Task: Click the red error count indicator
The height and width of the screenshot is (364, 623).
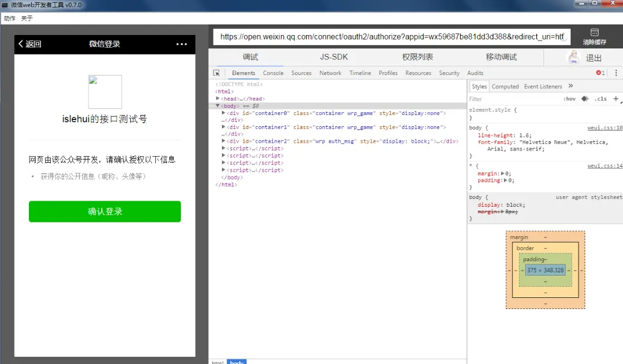Action: [x=600, y=73]
